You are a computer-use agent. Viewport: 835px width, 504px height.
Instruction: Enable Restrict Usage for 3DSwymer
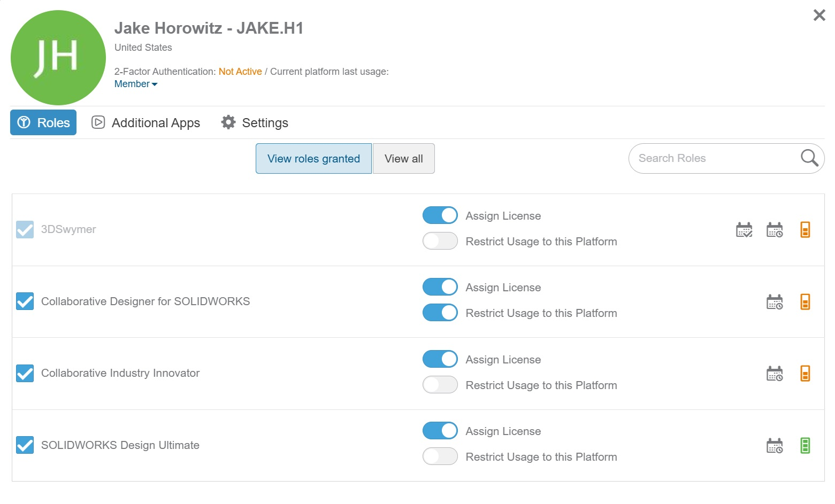click(x=440, y=241)
